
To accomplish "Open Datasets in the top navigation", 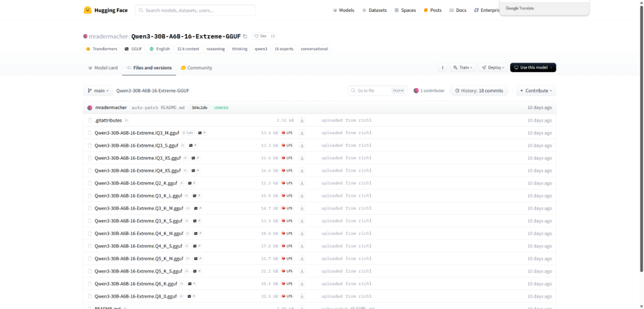I will (374, 10).
